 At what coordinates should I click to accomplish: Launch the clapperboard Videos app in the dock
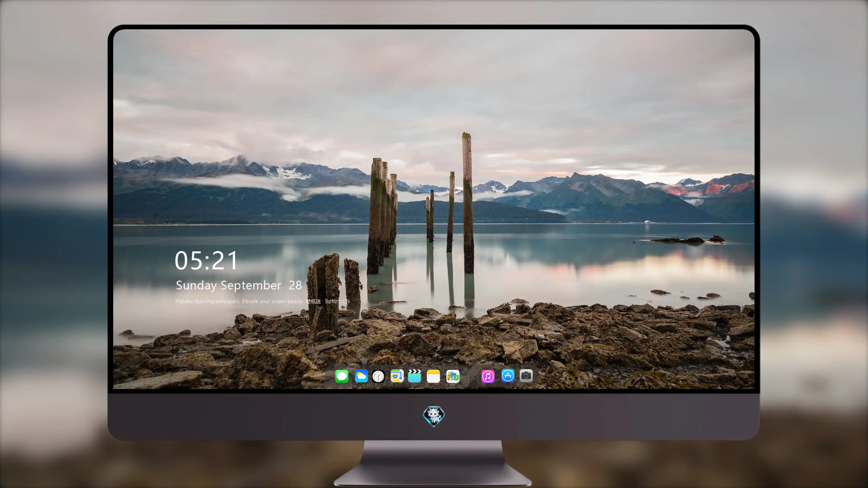click(x=415, y=376)
